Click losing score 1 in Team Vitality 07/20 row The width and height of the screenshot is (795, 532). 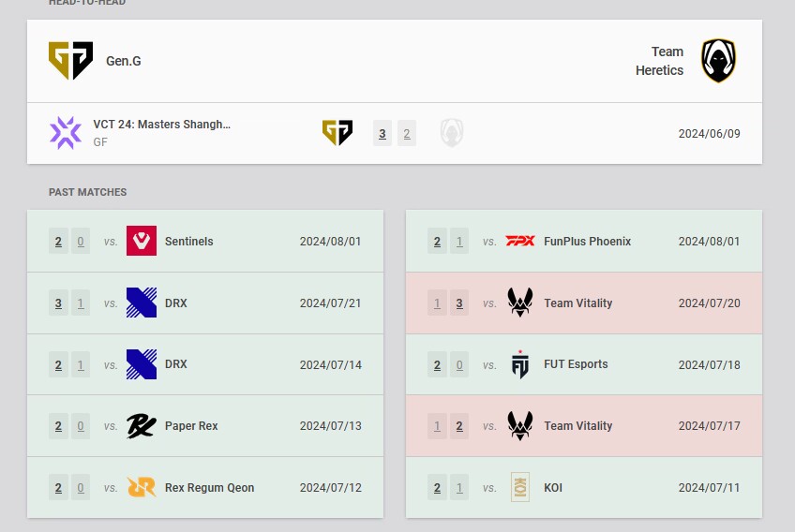437,303
